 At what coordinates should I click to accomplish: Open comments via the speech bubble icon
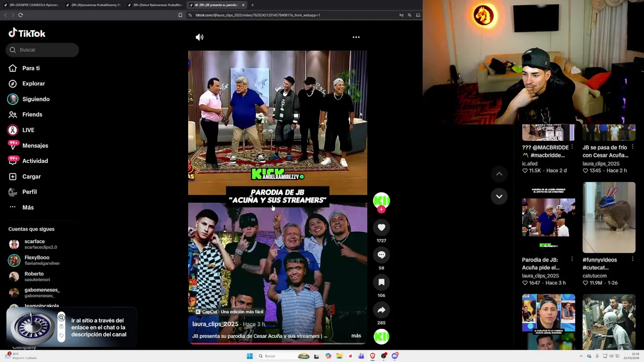point(381,255)
